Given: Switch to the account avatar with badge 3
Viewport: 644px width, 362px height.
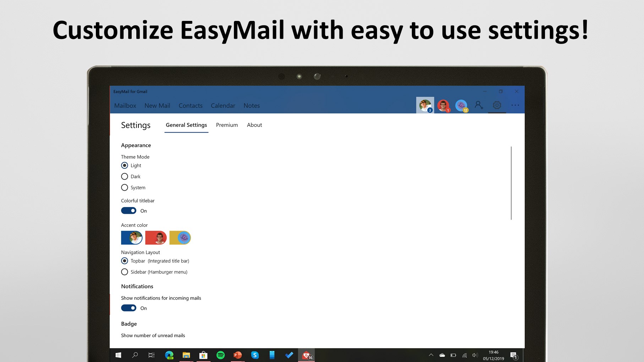Looking at the screenshot, I should tap(425, 105).
